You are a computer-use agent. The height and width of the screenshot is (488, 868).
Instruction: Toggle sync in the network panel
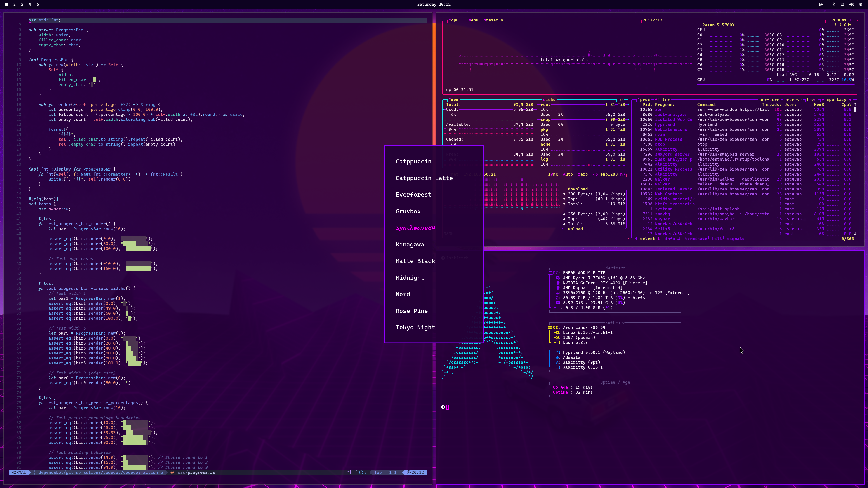tap(553, 174)
